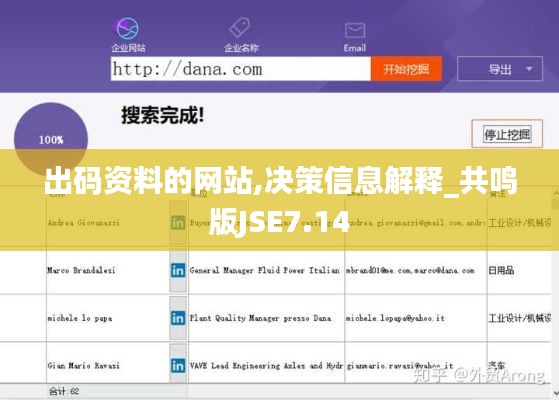Screen dimensions: 559x400
Task: Select email cell containing marco@dana.com
Action: (x=410, y=270)
